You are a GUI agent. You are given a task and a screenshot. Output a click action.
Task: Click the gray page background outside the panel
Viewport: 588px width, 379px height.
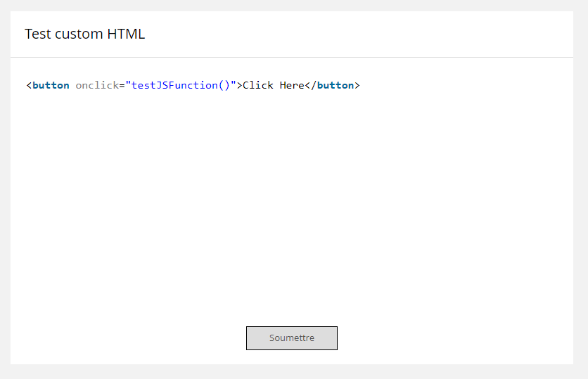(x=580, y=211)
